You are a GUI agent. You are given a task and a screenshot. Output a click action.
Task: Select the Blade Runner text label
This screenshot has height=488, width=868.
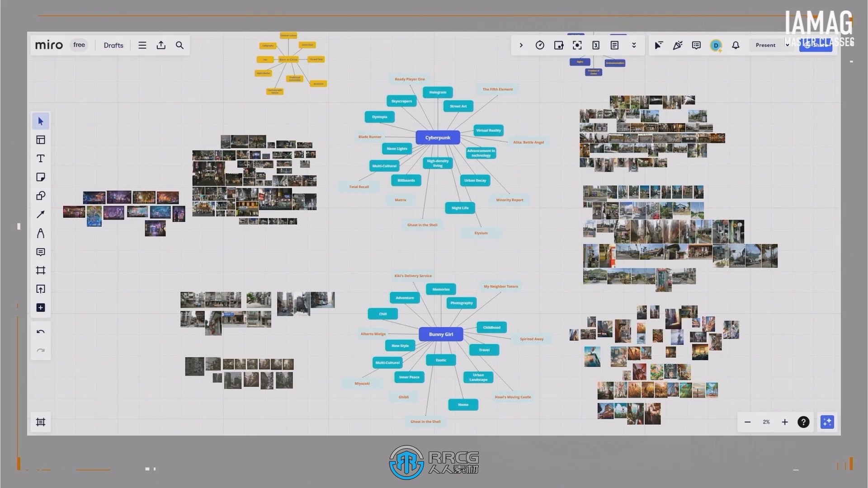point(370,137)
